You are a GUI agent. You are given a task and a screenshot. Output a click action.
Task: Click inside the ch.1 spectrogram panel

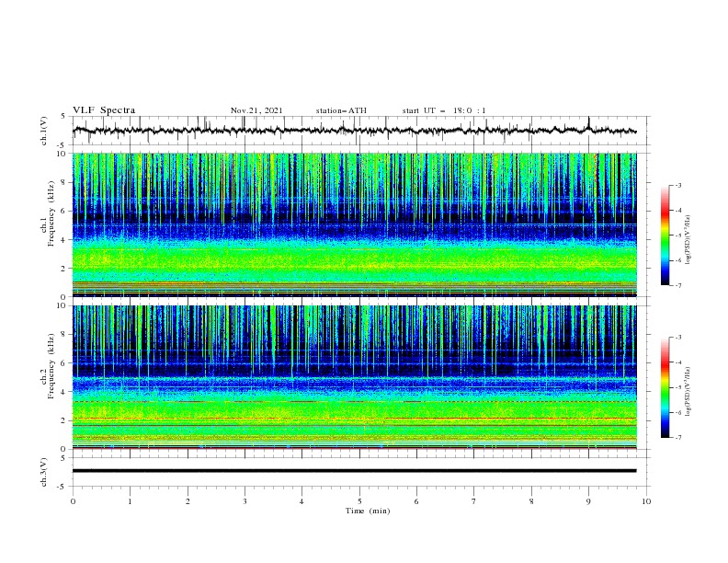354,224
